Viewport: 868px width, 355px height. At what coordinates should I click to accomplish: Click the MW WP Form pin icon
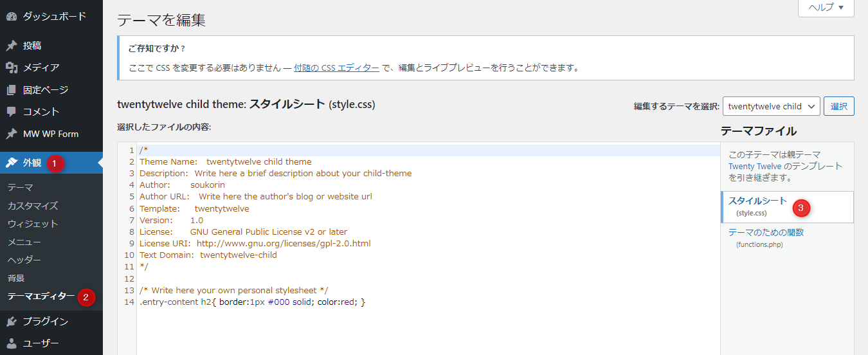(11, 134)
